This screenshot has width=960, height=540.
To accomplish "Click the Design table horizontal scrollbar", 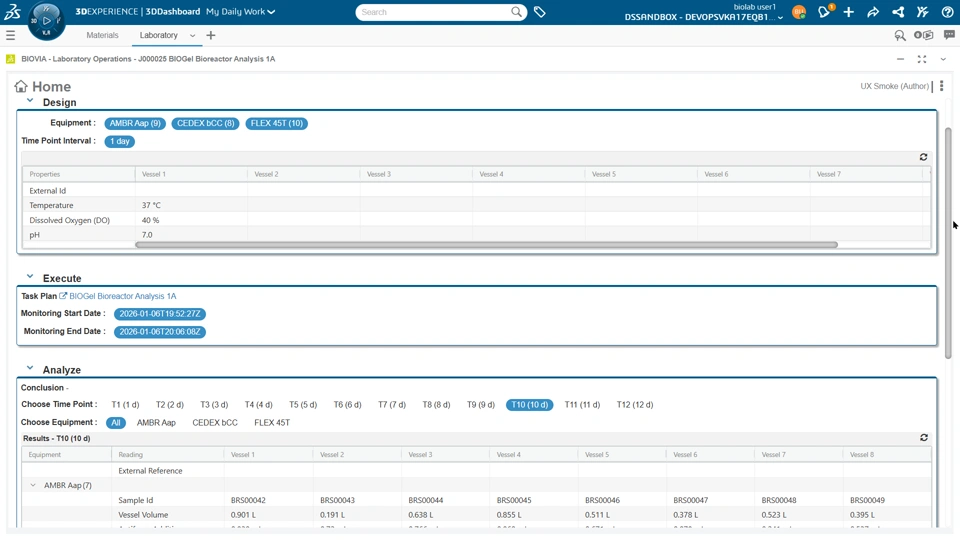I will pyautogui.click(x=486, y=245).
